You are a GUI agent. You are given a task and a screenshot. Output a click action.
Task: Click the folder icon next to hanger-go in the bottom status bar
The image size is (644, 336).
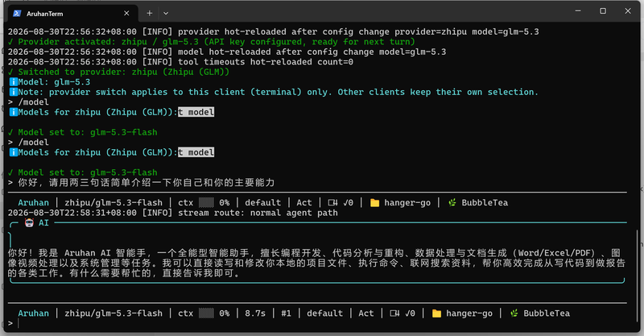pyautogui.click(x=436, y=313)
